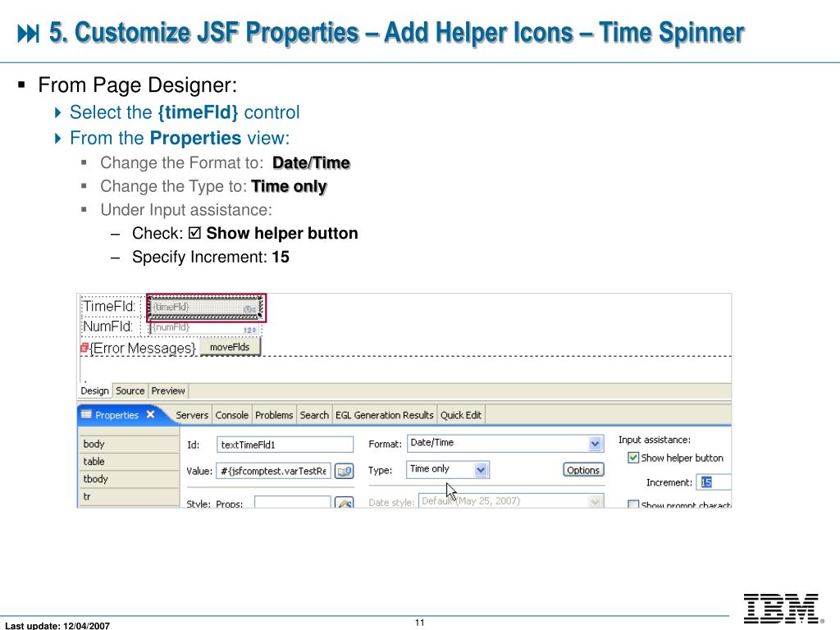Toggle the Show helper button checkbox
The height and width of the screenshot is (630, 840).
(633, 458)
